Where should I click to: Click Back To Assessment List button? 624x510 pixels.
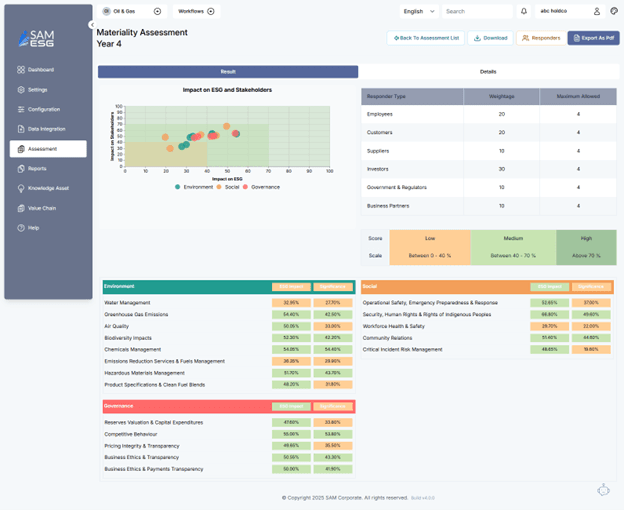(x=424, y=38)
